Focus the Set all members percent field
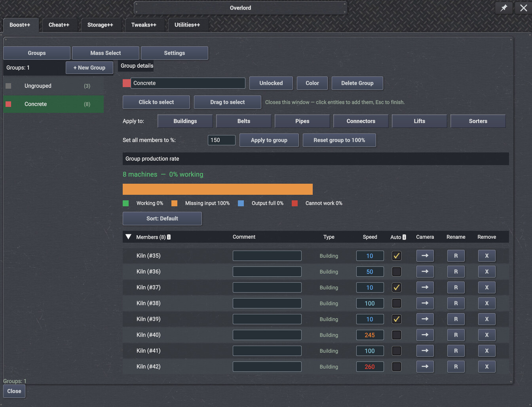The width and height of the screenshot is (532, 407). 222,140
